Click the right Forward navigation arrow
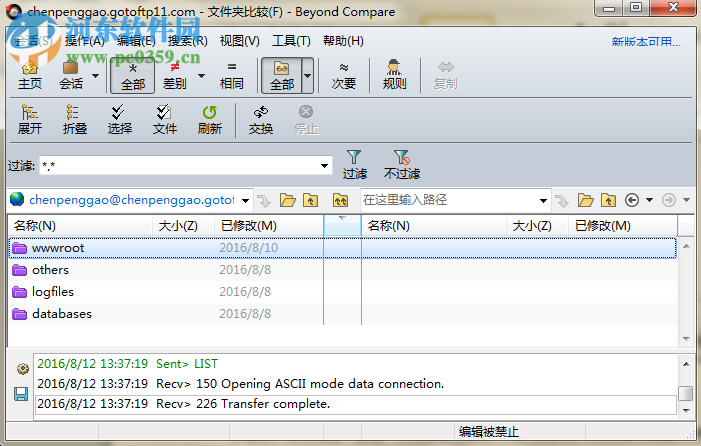Viewport: 701px width, 446px height. [x=669, y=200]
